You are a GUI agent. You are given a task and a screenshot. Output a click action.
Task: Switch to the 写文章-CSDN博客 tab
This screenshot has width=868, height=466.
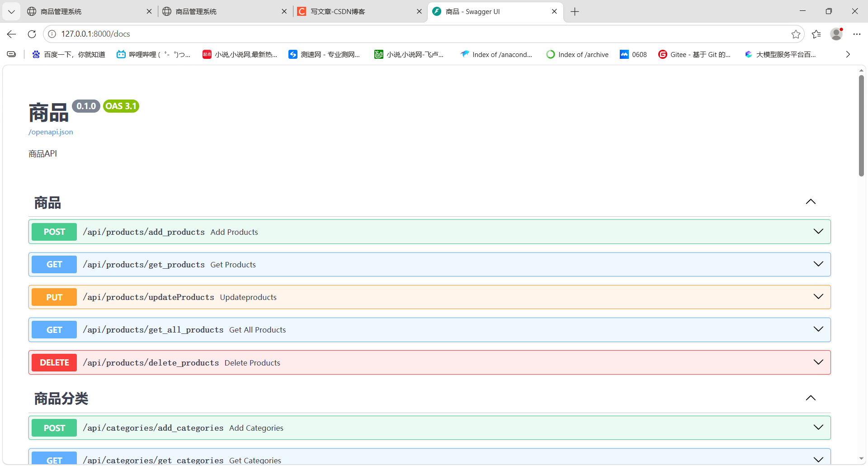click(x=360, y=12)
